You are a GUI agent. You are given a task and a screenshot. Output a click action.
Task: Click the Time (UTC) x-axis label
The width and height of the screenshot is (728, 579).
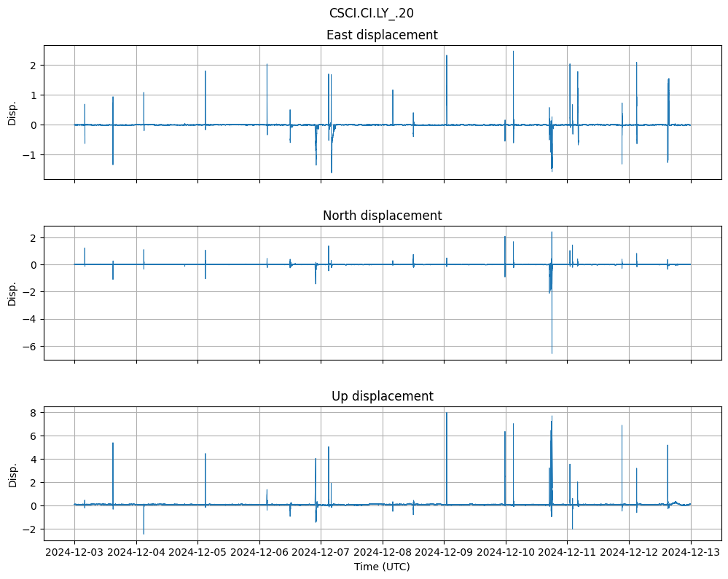pyautogui.click(x=382, y=566)
